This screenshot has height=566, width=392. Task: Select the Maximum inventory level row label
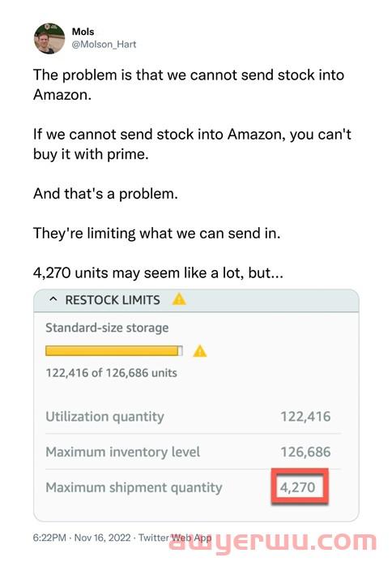tap(122, 452)
